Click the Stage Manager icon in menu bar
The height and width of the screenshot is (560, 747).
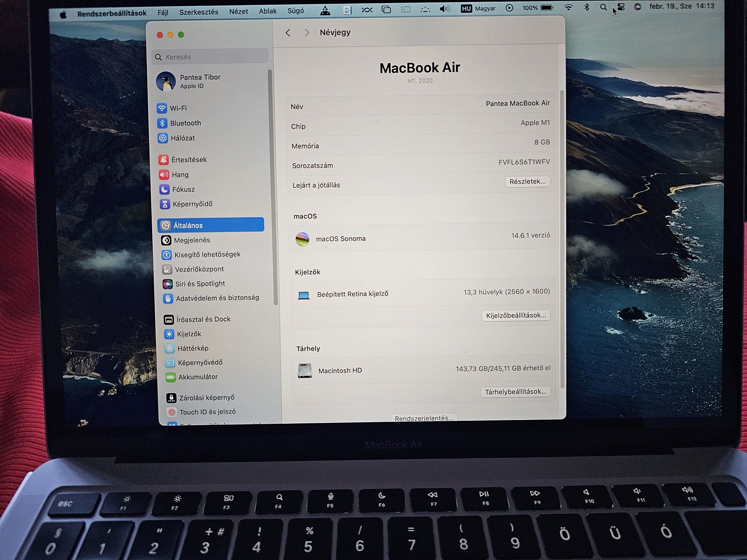pyautogui.click(x=406, y=10)
